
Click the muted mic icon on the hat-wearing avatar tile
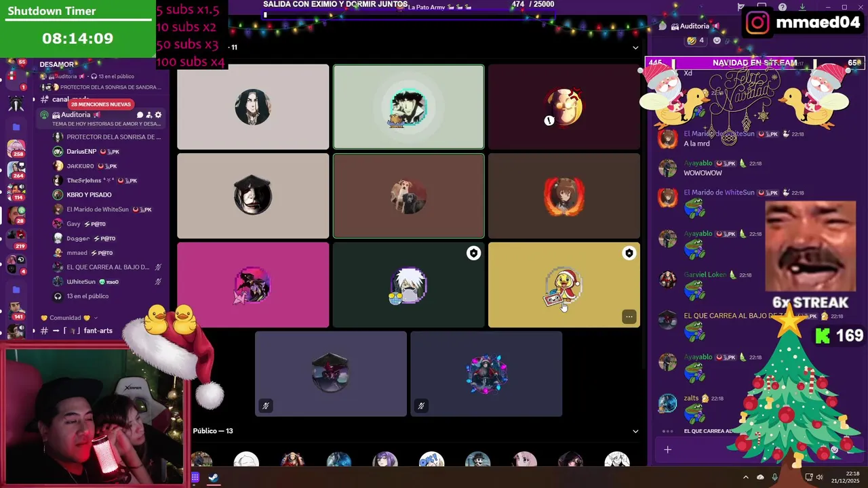[x=266, y=406]
